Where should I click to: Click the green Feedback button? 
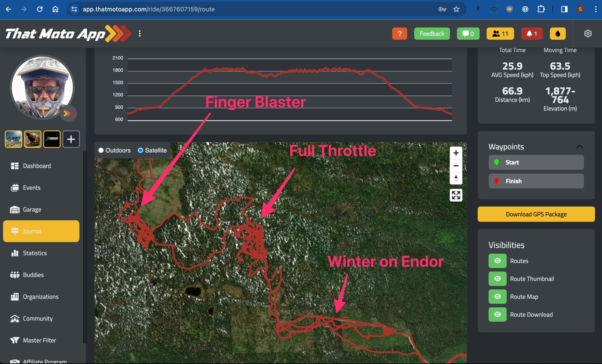[x=432, y=34]
